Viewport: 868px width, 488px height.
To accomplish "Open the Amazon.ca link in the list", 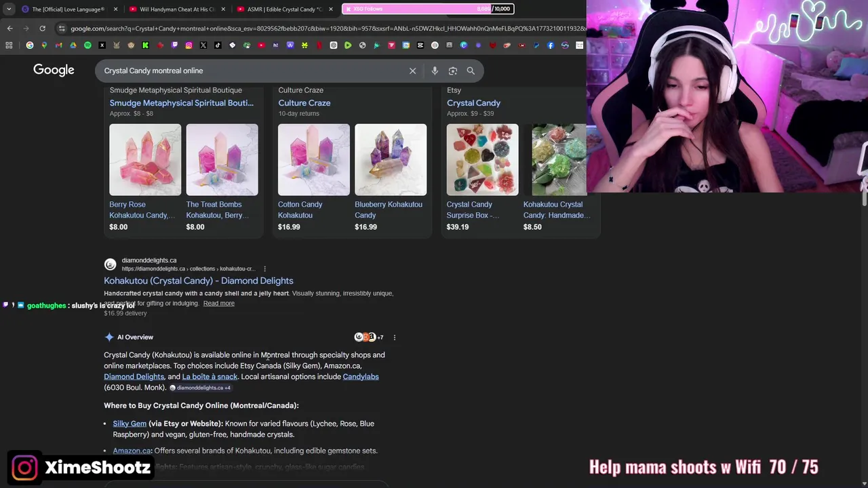I will [132, 451].
